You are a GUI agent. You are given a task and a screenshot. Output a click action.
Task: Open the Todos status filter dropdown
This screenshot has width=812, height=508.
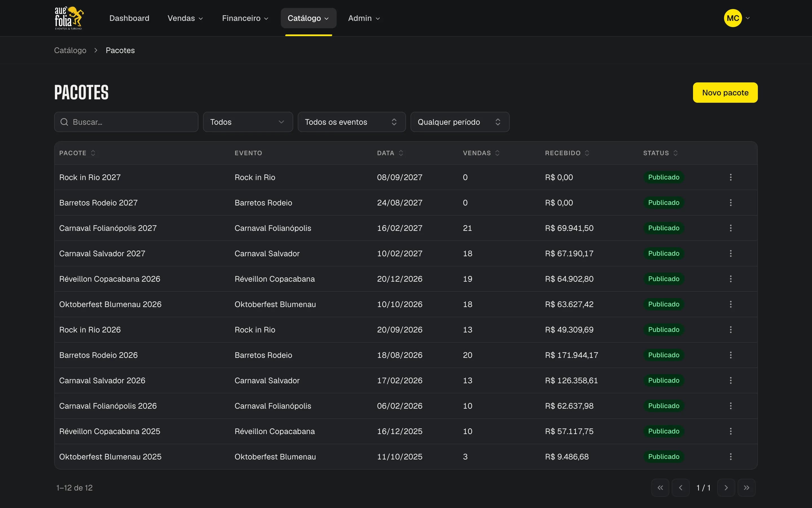[x=248, y=122]
